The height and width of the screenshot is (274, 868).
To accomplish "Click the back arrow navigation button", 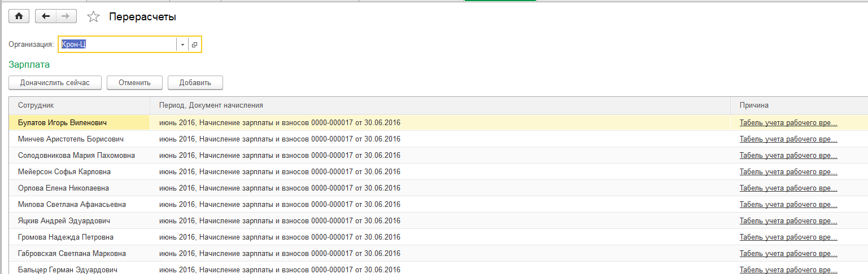I will (x=46, y=16).
